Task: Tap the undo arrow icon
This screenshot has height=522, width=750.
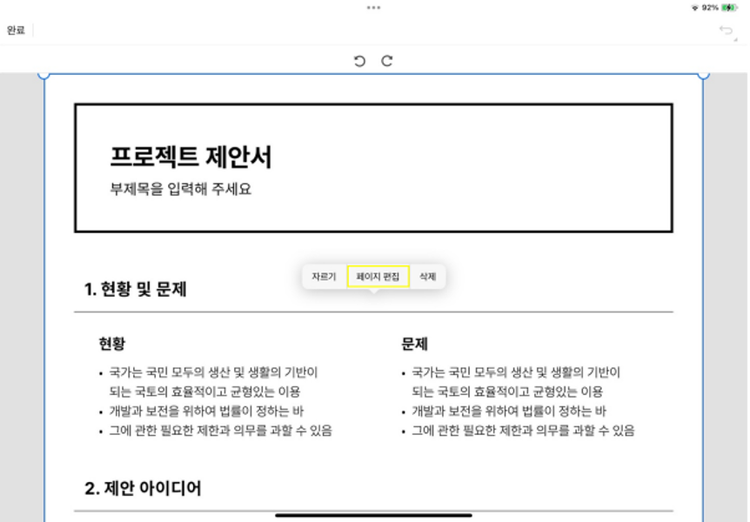Action: tap(726, 31)
